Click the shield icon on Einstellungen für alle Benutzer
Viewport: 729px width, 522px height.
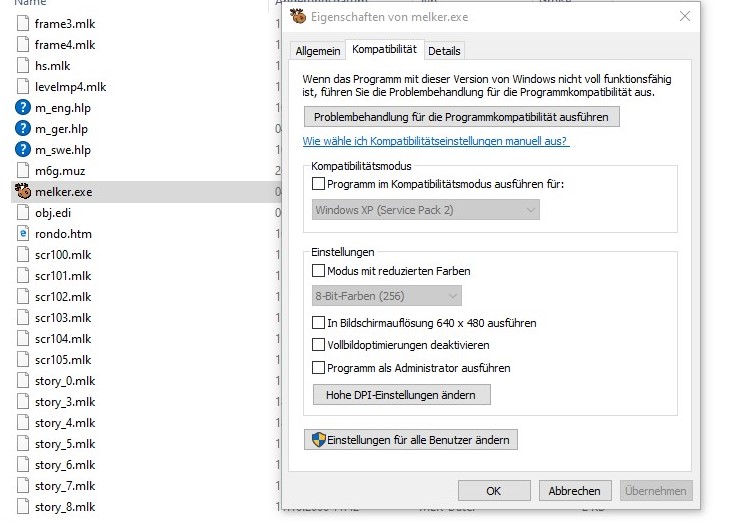[318, 439]
